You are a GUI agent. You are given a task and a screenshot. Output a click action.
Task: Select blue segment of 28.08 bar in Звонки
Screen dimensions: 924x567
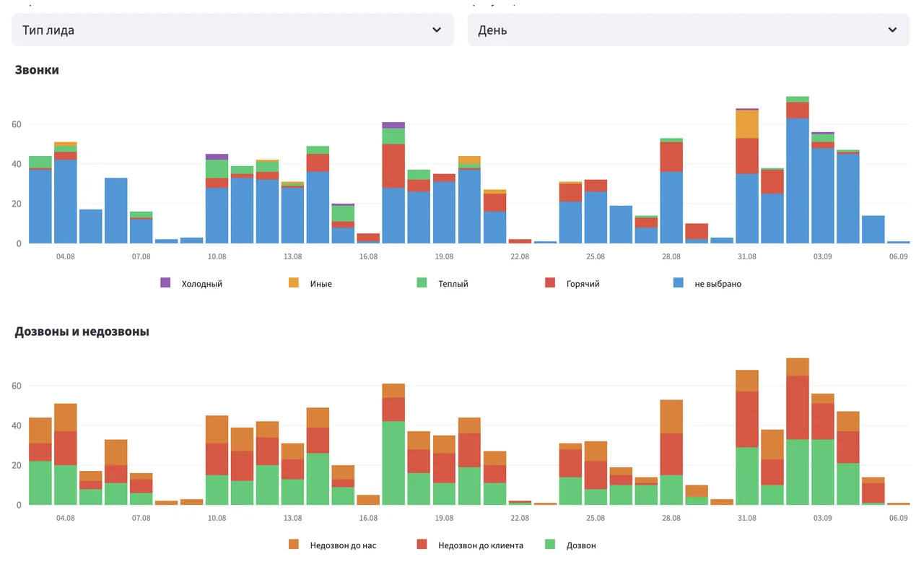pos(671,207)
